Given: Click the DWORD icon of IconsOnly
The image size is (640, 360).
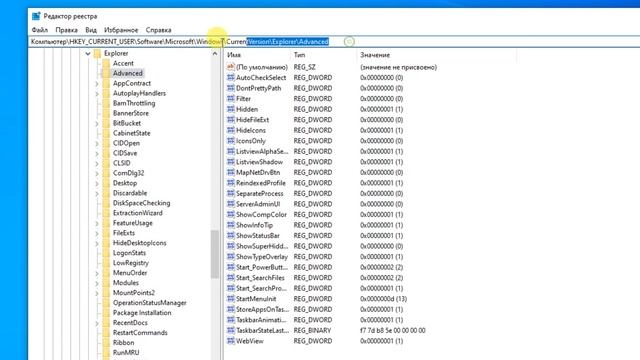Looking at the screenshot, I should [x=231, y=141].
